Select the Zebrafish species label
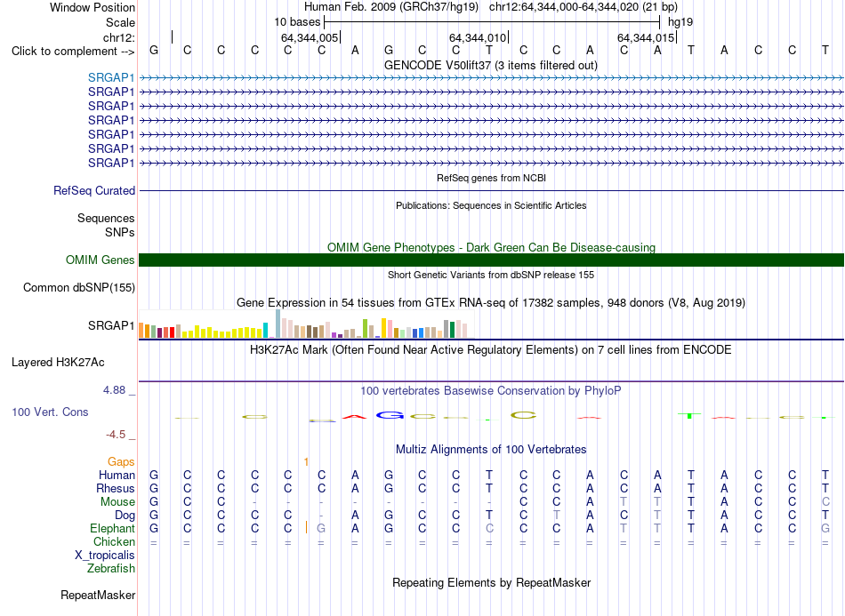 point(111,568)
